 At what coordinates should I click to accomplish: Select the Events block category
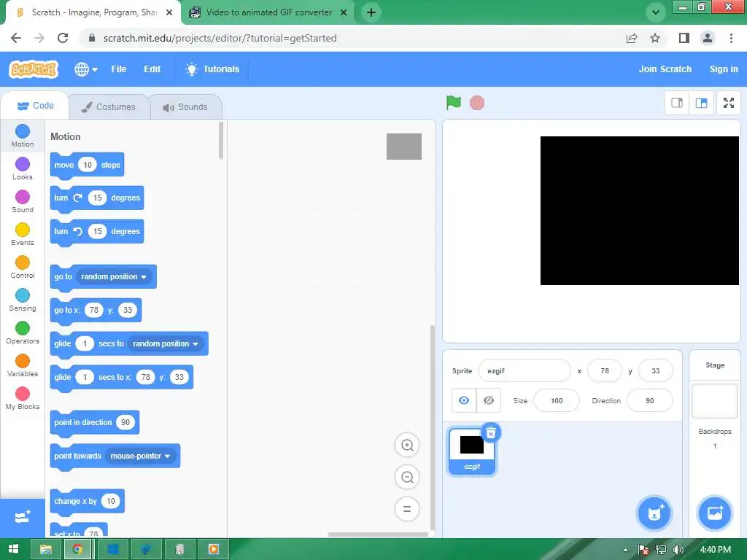click(23, 234)
